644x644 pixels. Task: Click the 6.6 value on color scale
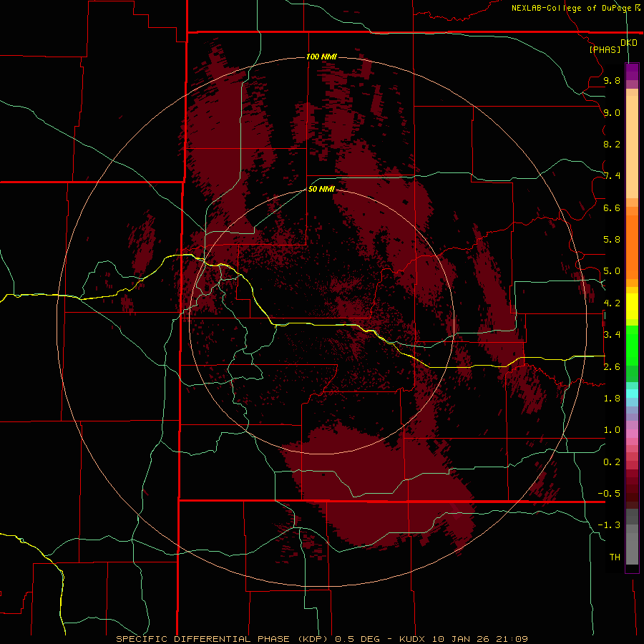612,208
